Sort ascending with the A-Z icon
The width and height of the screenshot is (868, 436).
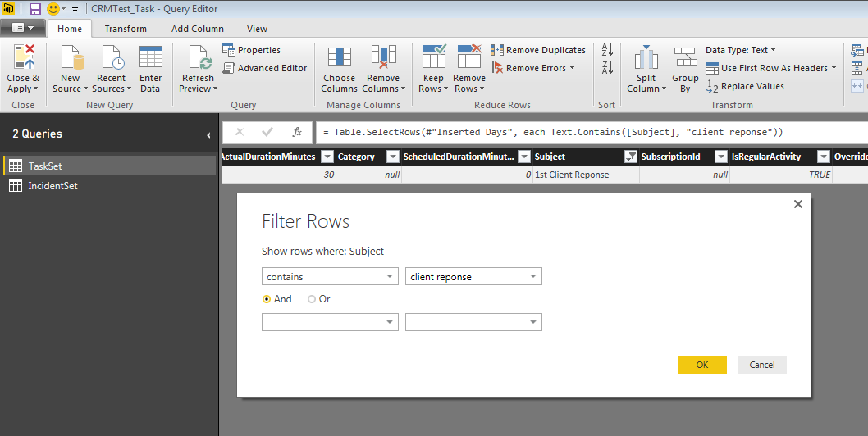(x=607, y=49)
